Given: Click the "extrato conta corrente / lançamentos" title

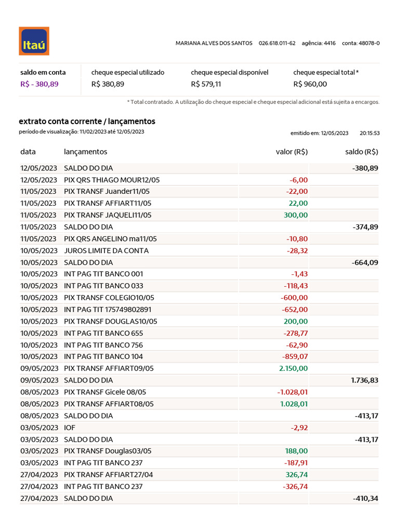Looking at the screenshot, I should point(87,122).
